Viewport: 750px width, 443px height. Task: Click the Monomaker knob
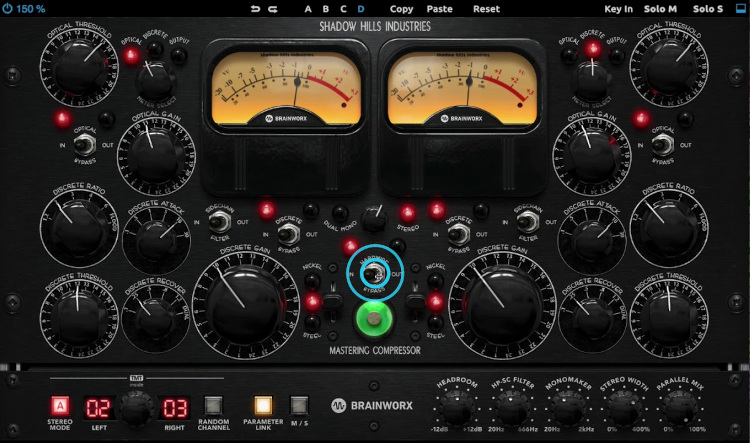pos(568,407)
